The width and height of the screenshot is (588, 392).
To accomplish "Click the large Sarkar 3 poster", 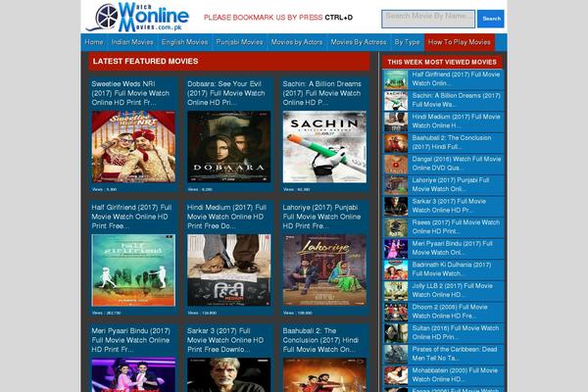I will 228,374.
